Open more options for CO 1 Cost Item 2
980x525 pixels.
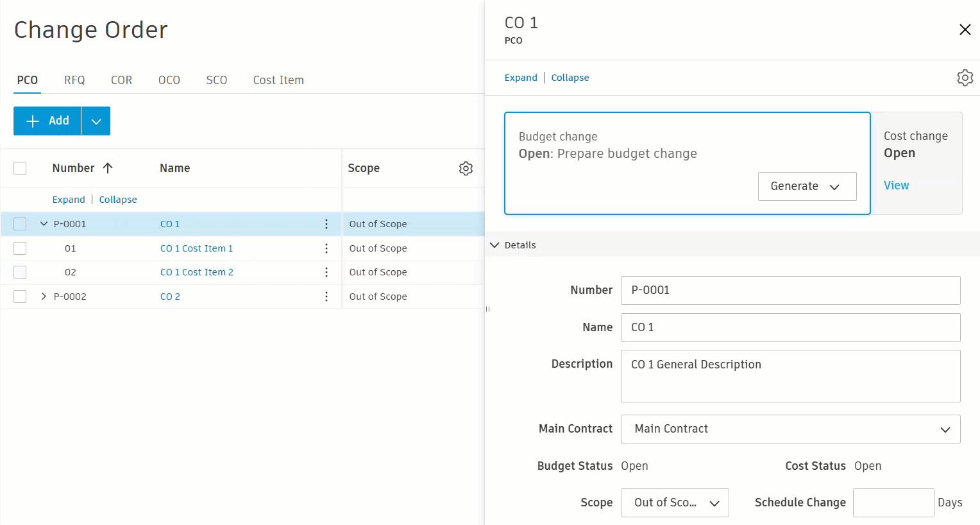point(326,272)
